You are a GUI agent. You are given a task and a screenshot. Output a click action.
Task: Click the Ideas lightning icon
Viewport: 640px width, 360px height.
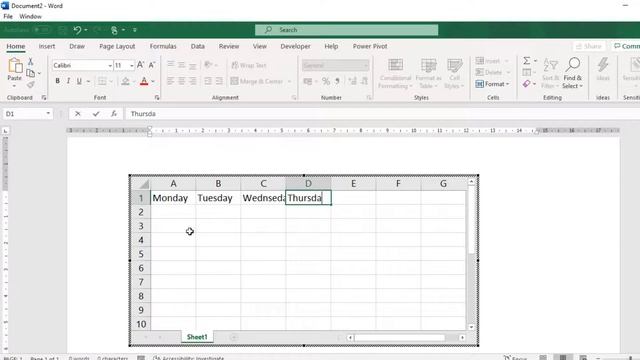603,69
